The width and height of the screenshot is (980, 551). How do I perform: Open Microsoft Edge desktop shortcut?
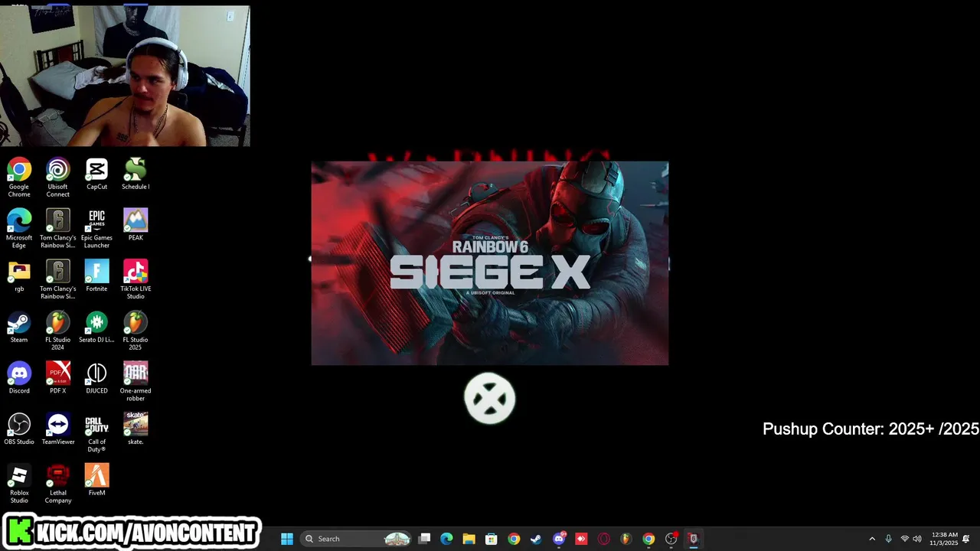(19, 229)
